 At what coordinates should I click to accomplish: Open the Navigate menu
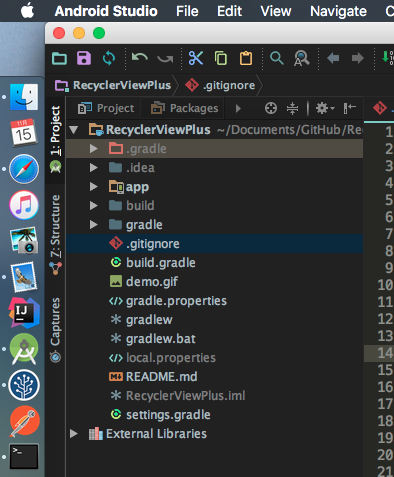pyautogui.click(x=338, y=11)
